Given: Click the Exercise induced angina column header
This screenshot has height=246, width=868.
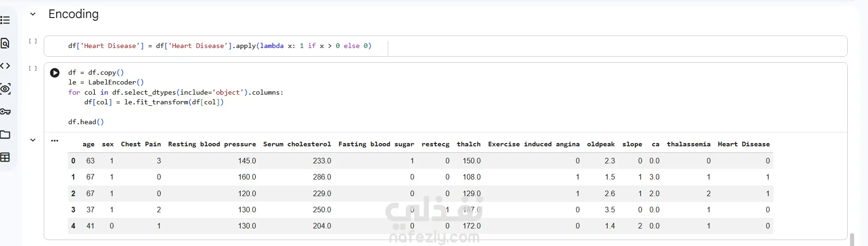Looking at the screenshot, I should 534,144.
